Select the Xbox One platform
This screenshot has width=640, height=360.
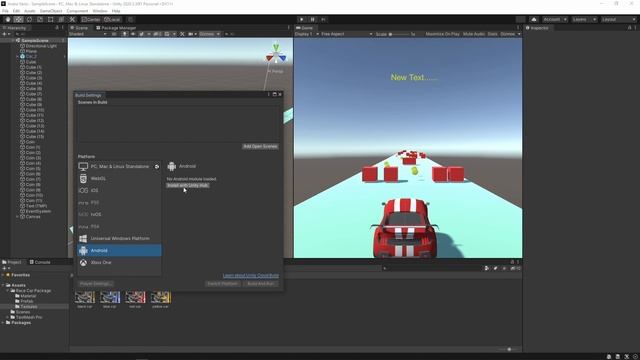pos(119,262)
